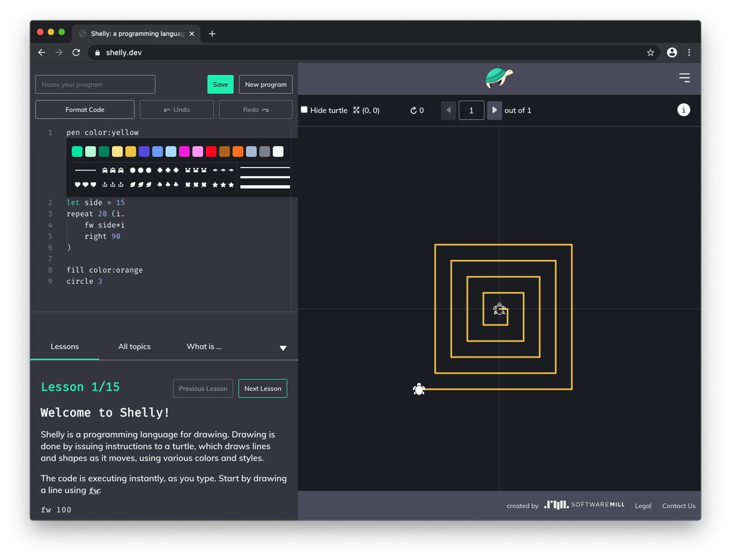
Task: Open the What is ... tab
Action: (x=204, y=346)
